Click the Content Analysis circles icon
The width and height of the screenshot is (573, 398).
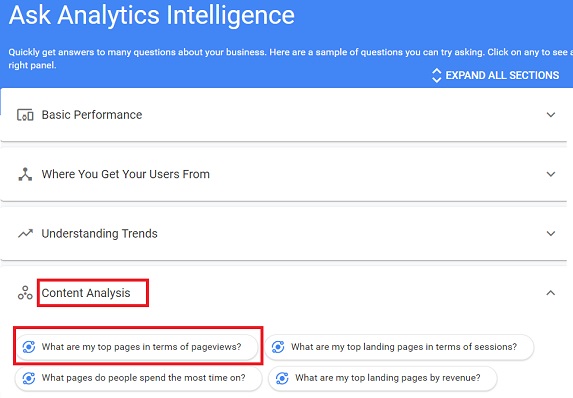[x=25, y=293]
